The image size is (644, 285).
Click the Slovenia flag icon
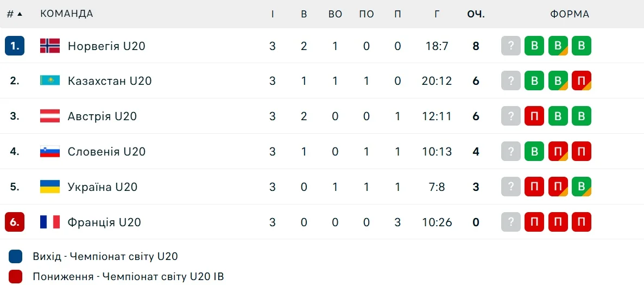[x=50, y=151]
